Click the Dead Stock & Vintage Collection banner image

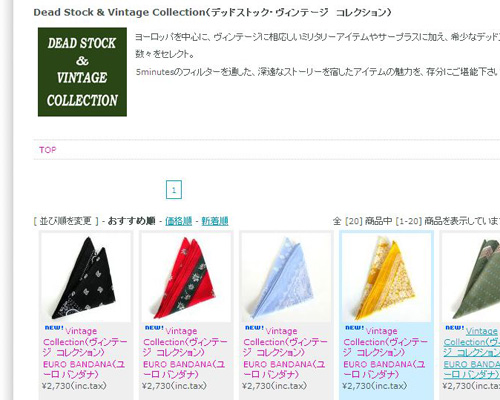(82, 72)
